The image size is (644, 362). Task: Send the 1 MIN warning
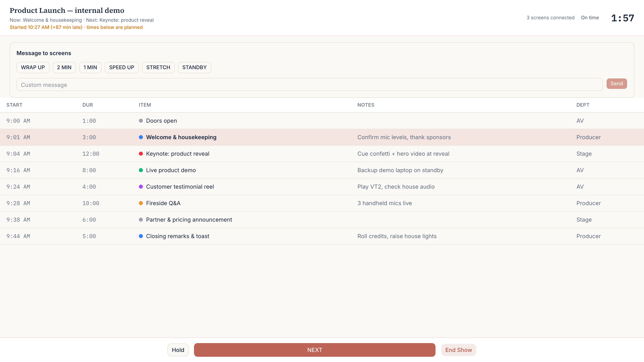click(x=90, y=67)
